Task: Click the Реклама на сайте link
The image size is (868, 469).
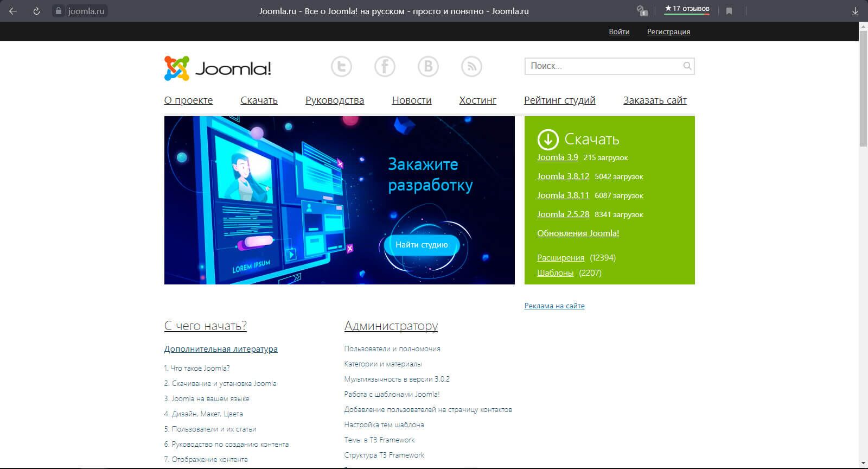Action: coord(554,306)
